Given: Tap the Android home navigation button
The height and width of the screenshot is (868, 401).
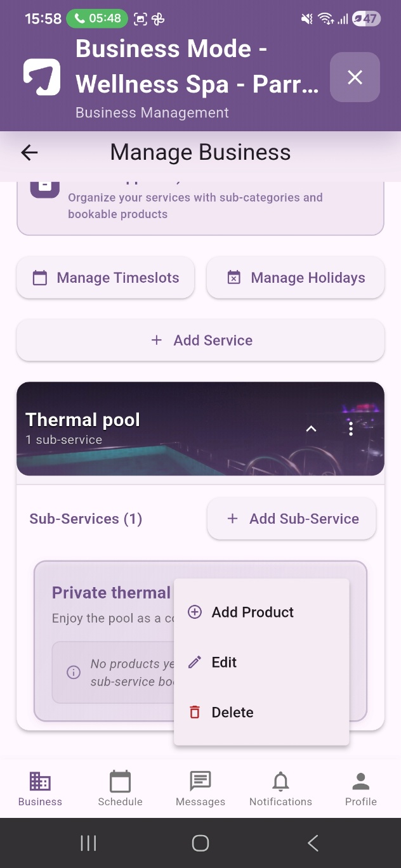Looking at the screenshot, I should (201, 843).
